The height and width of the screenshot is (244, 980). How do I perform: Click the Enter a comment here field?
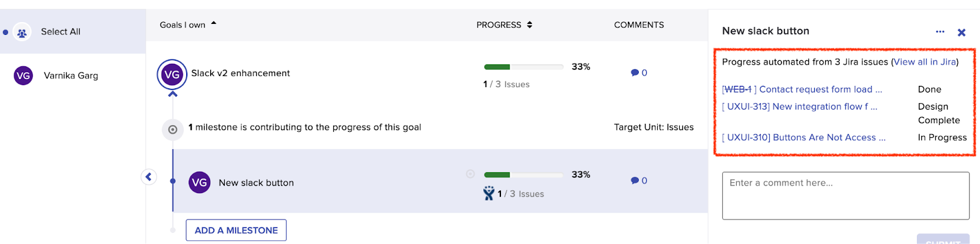845,196
